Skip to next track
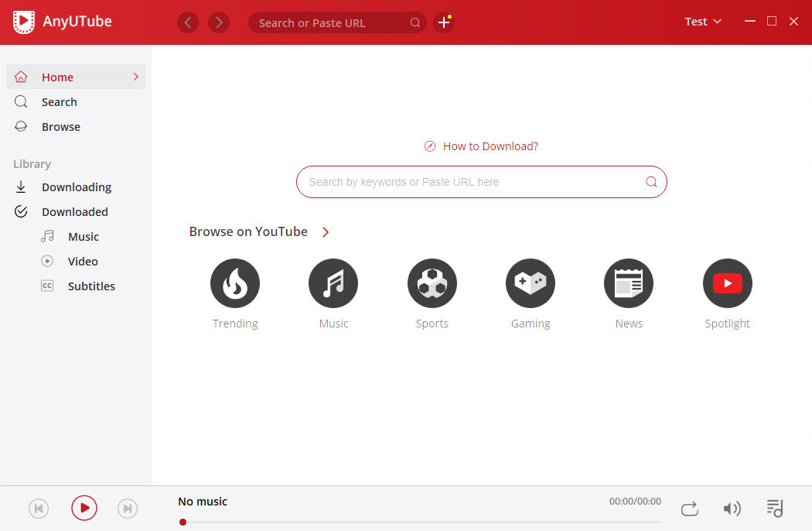812x531 pixels. click(128, 509)
